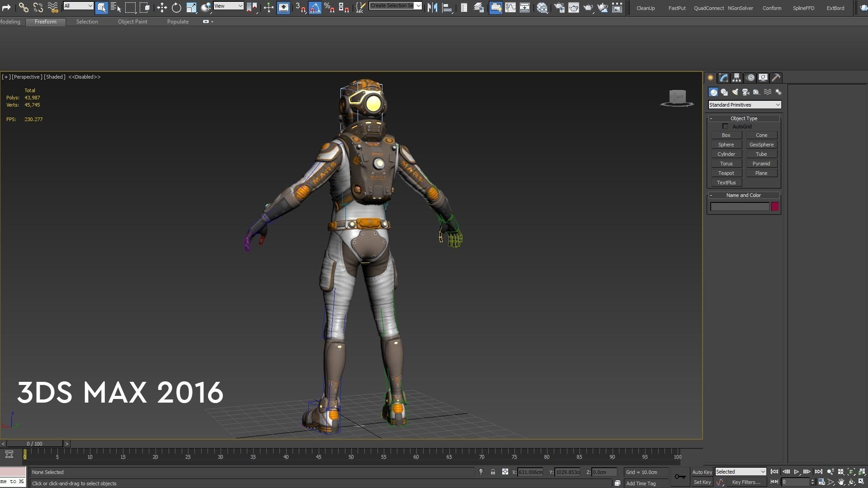Click frame 50 on the timeline track

(x=351, y=457)
